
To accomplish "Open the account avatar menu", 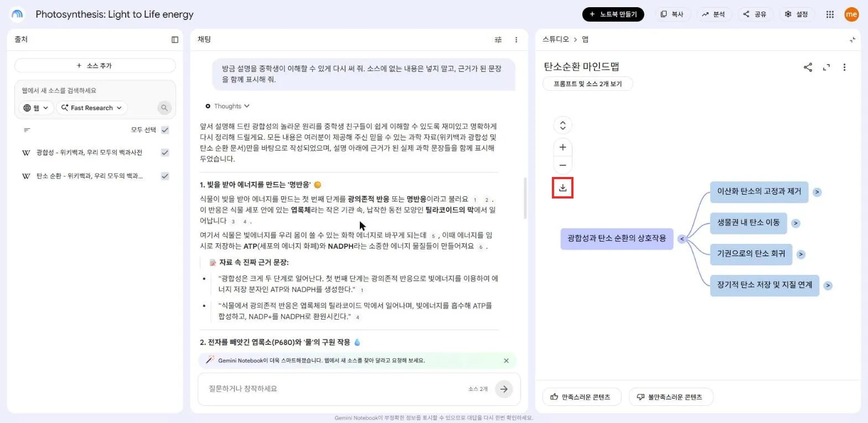I will (851, 14).
